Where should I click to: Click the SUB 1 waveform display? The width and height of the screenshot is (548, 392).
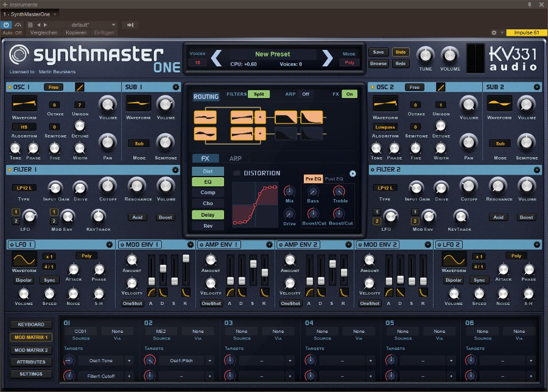138,103
